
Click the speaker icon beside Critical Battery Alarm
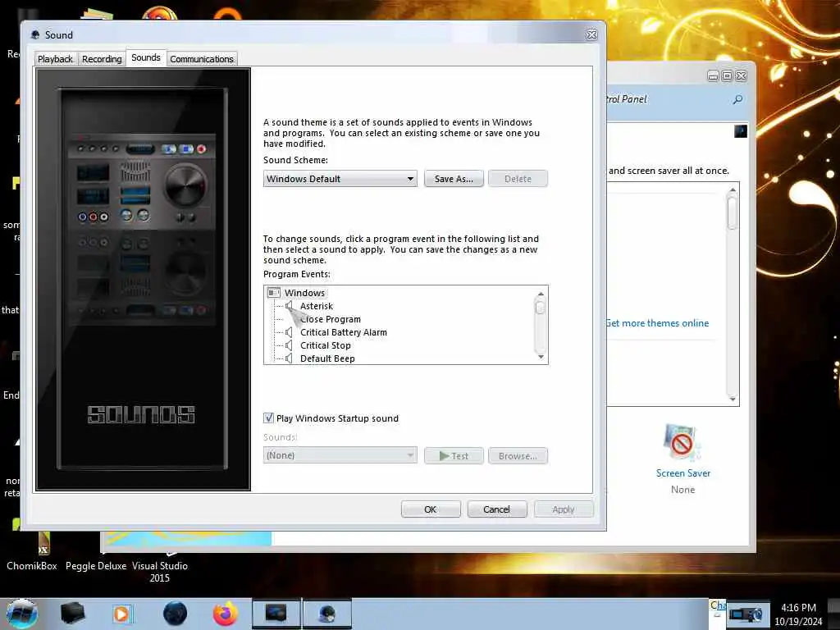(290, 332)
